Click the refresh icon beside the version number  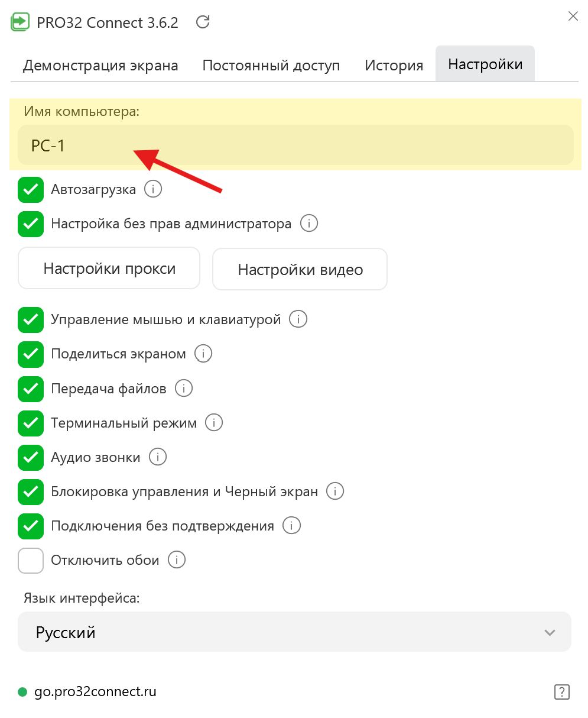(x=203, y=22)
